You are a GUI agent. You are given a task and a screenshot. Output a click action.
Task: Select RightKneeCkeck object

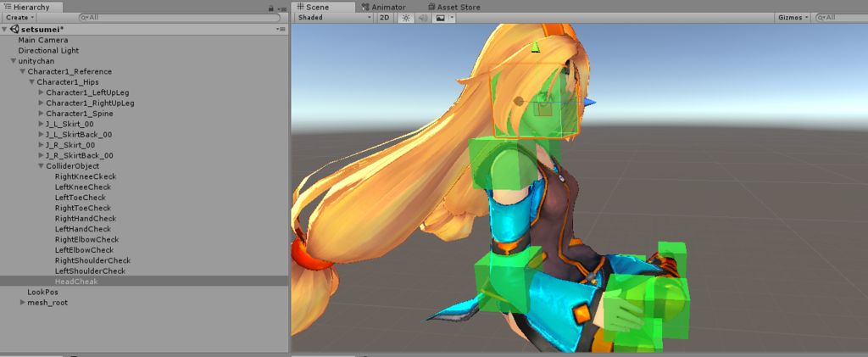pos(86,176)
